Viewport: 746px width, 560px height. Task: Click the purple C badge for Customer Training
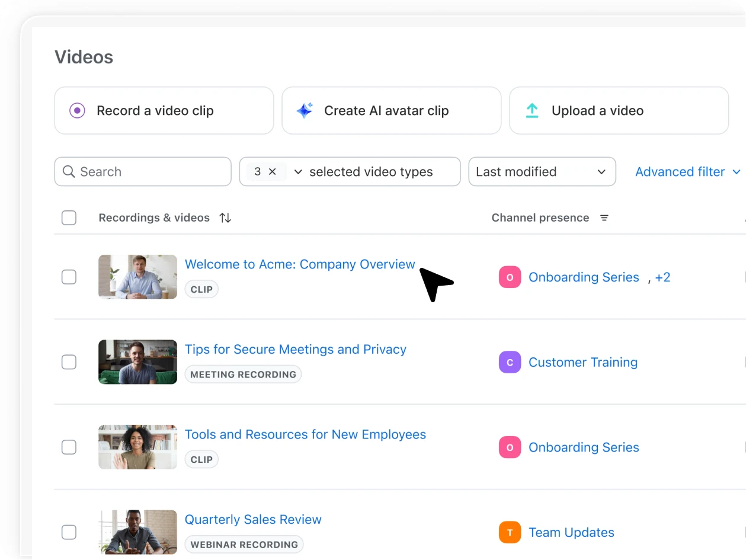(x=510, y=362)
